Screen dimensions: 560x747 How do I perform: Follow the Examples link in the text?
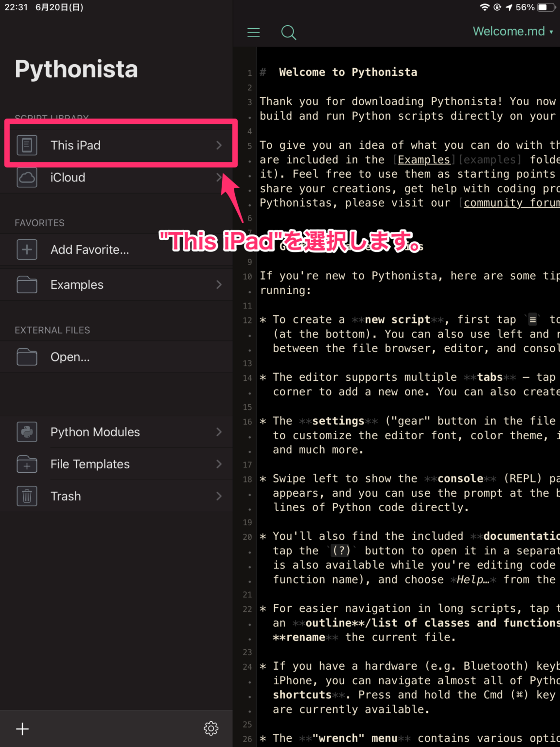pos(423,160)
